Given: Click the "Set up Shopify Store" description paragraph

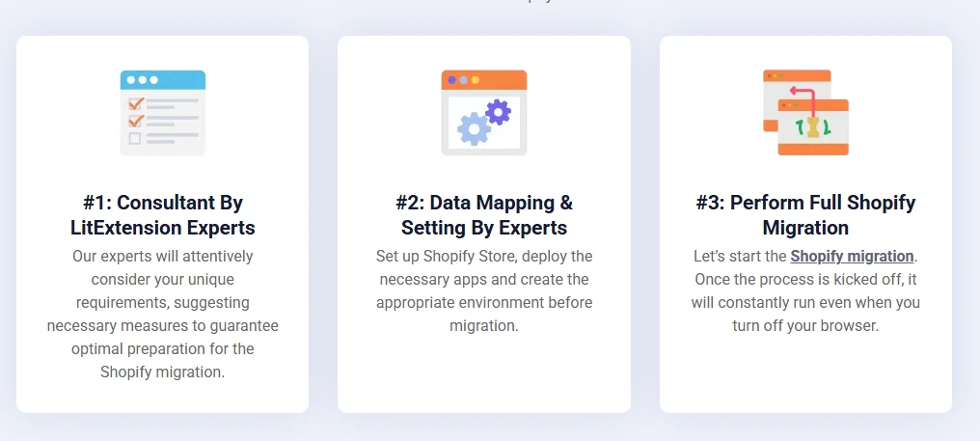Looking at the screenshot, I should [483, 290].
